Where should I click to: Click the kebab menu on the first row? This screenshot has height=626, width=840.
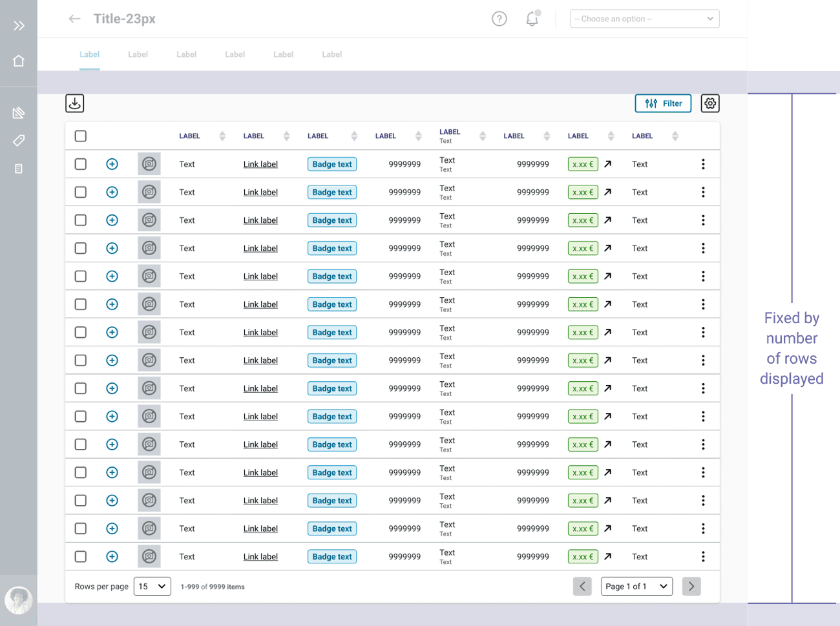pos(703,164)
